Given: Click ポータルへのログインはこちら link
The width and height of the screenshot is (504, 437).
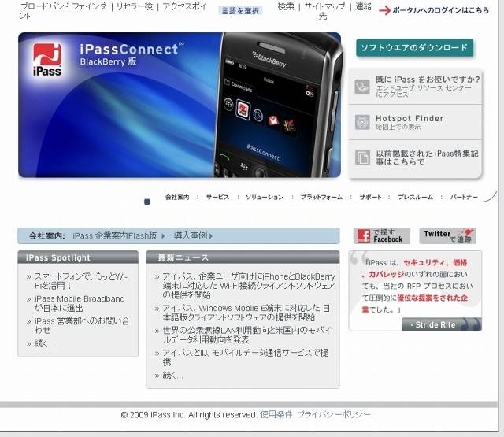Looking at the screenshot, I should point(440,10).
